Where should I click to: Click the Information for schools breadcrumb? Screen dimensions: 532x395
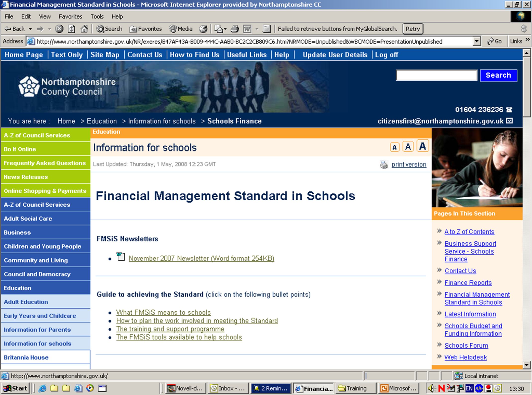[x=162, y=121]
